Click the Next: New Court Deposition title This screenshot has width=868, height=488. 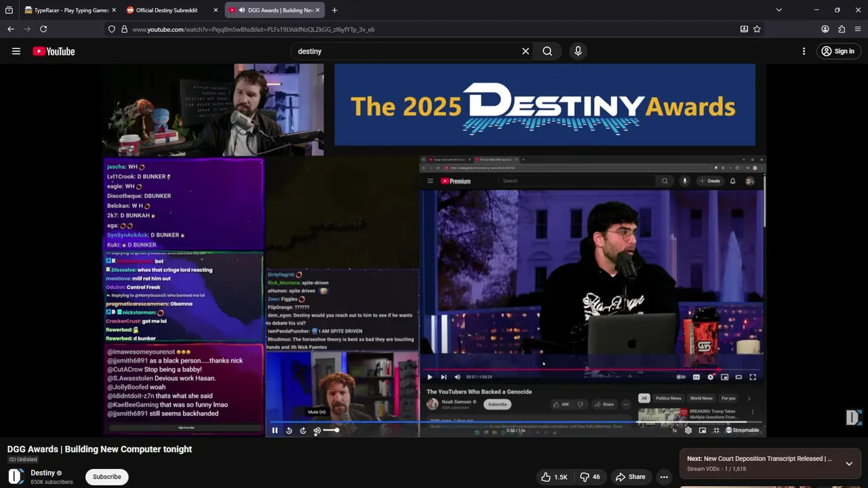pyautogui.click(x=759, y=459)
